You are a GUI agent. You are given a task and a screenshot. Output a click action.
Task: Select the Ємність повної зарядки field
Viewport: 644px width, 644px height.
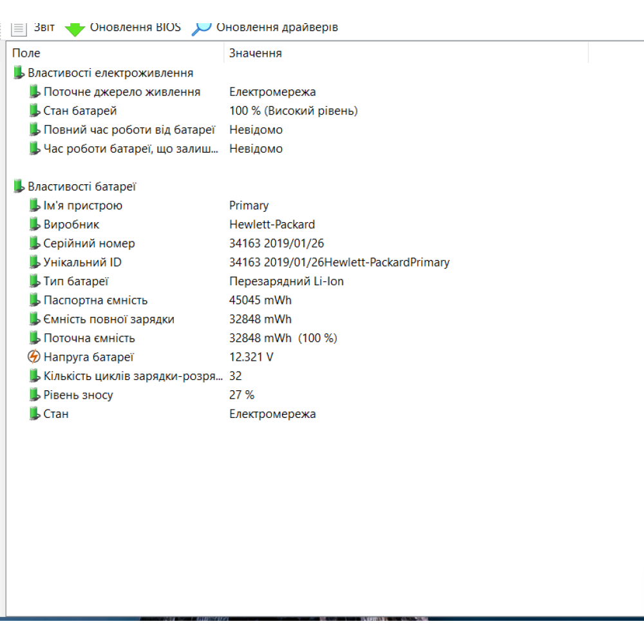tap(109, 319)
